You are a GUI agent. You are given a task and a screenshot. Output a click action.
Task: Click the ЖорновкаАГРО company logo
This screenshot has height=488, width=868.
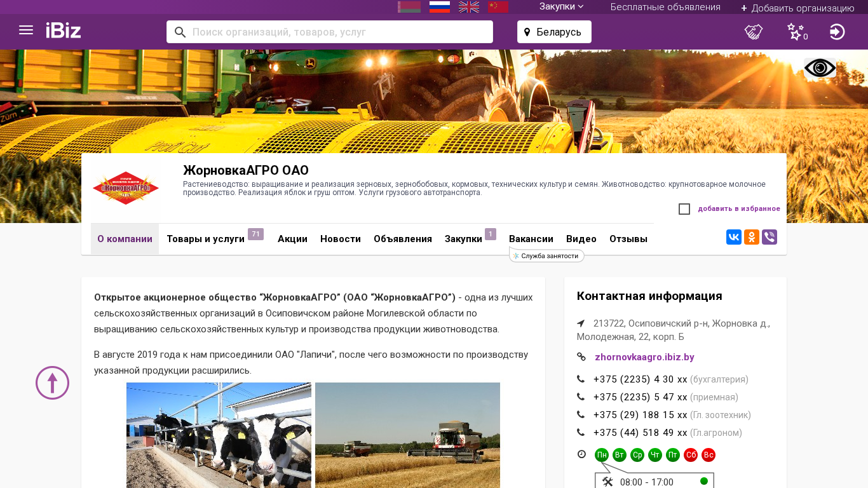click(x=126, y=188)
